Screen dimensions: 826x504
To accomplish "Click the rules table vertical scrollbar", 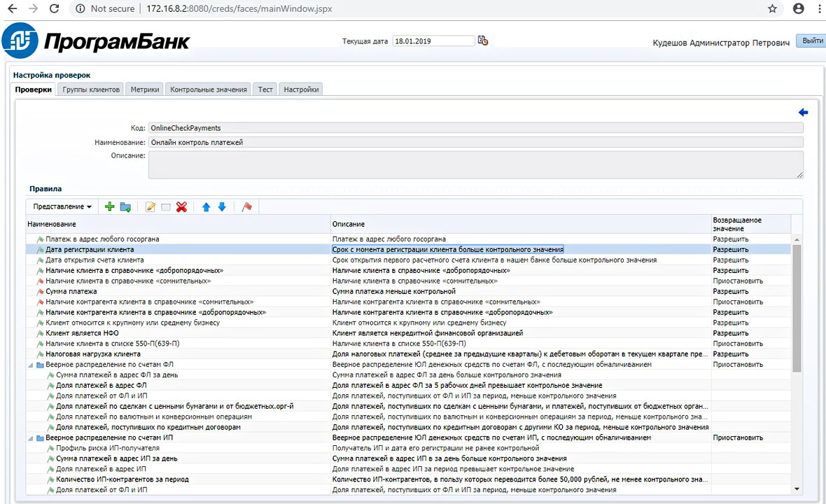I will [797, 308].
